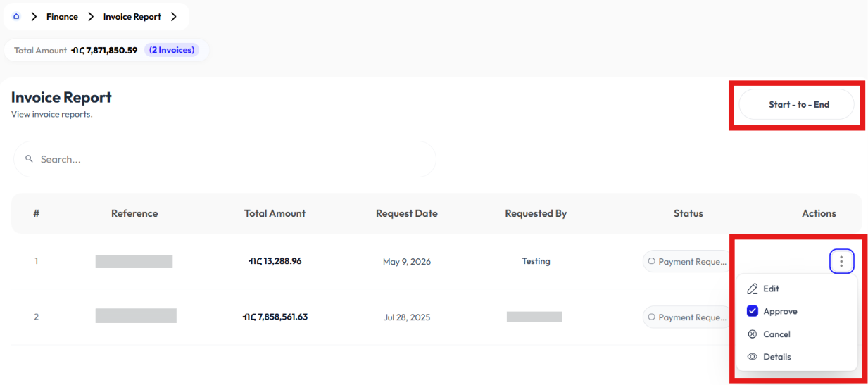Click the 2 Invoices badge
The height and width of the screenshot is (385, 868).
pyautogui.click(x=172, y=50)
